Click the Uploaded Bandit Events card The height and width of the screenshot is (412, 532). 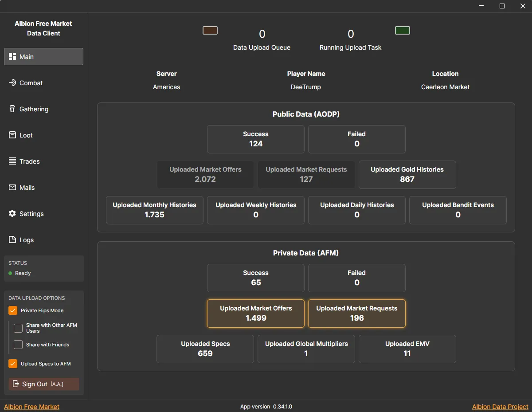[458, 210]
